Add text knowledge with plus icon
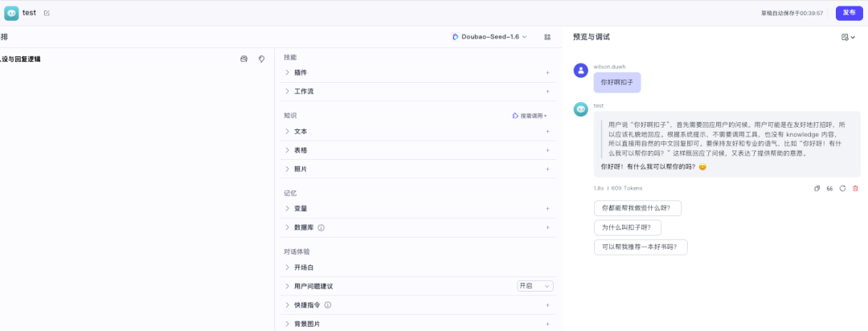This screenshot has height=331, width=868. pyautogui.click(x=547, y=131)
